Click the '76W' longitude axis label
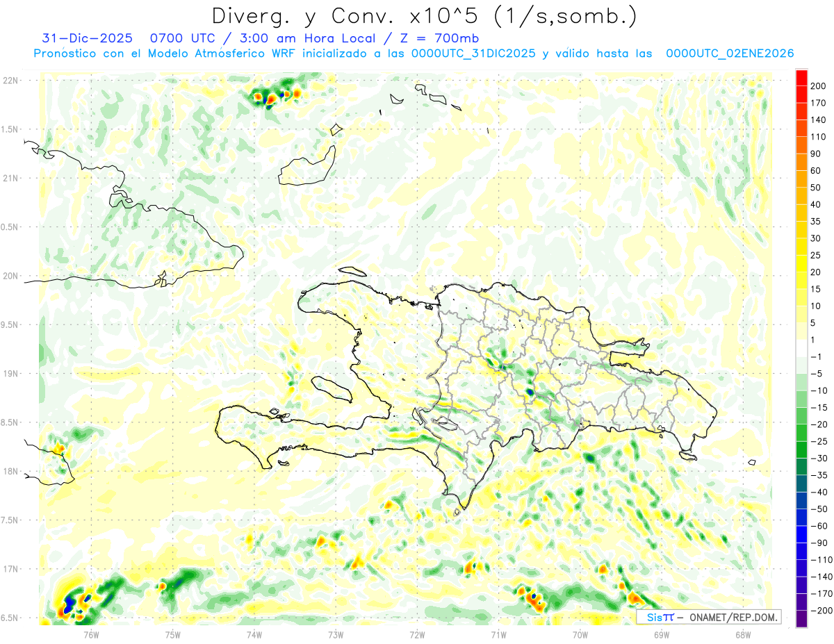Viewport: 834px width, 644px height. click(x=91, y=634)
